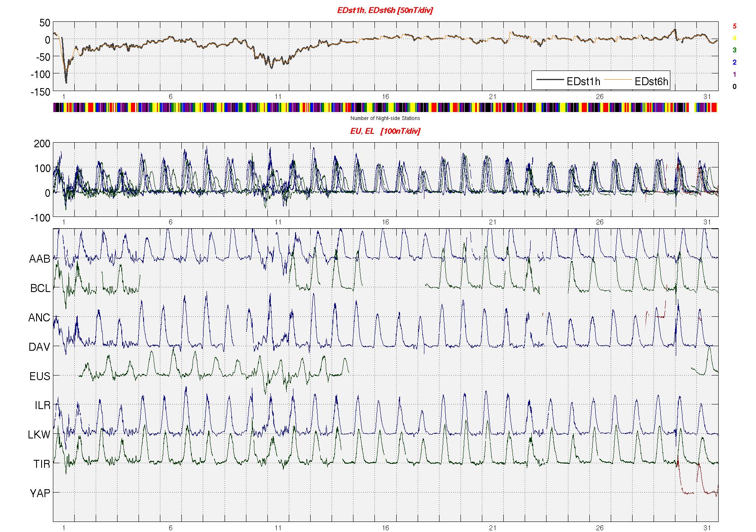
Task: Click the YAP station label
Action: (x=40, y=494)
